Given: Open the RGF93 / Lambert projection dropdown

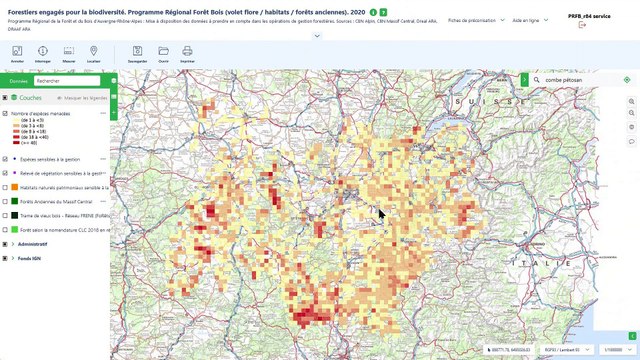Looking at the screenshot, I should (x=567, y=350).
